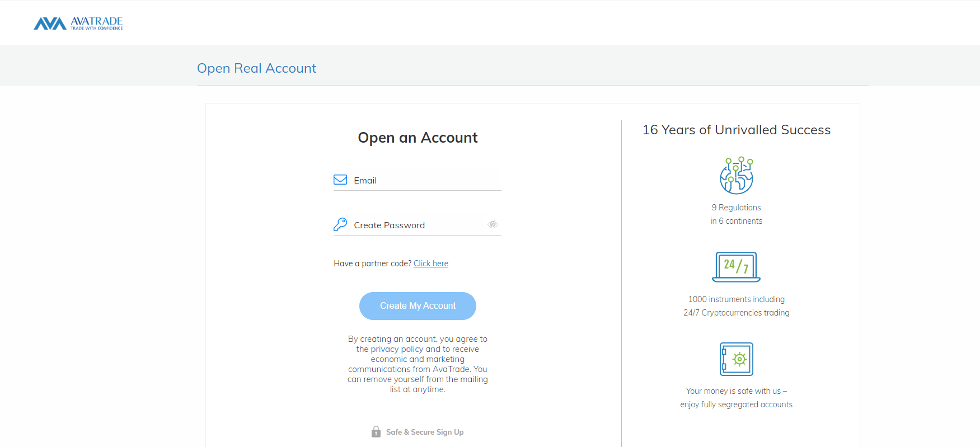Screen dimensions: 980x447
Task: Click 'Your money is safe with us' text
Action: (x=737, y=391)
